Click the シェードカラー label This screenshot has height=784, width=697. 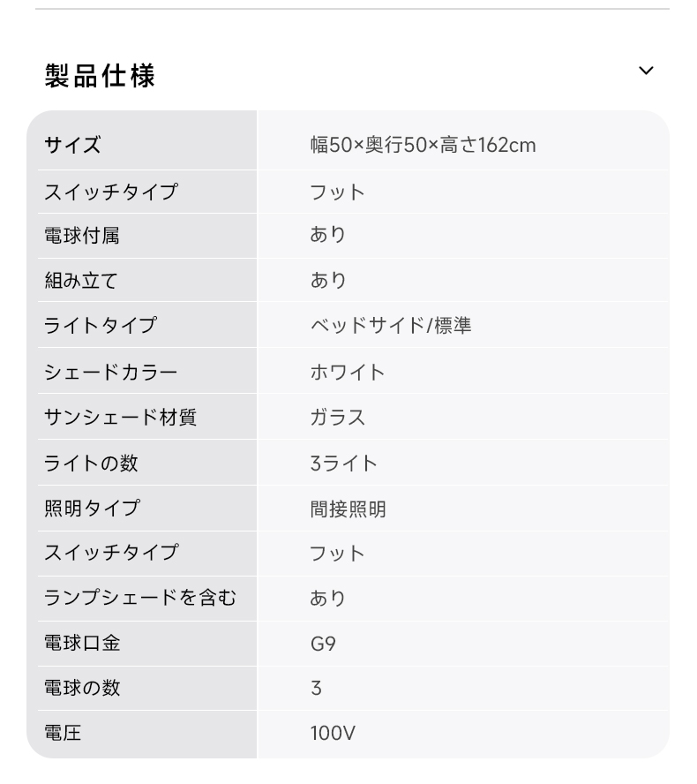point(111,372)
